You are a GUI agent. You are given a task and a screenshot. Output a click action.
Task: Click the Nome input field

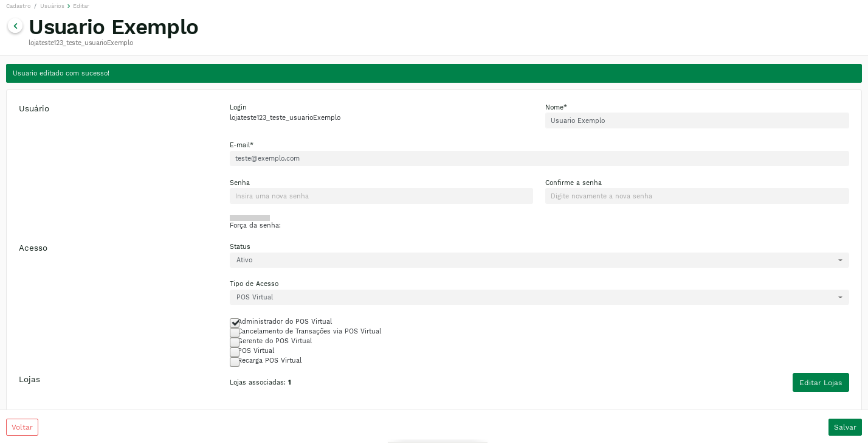click(697, 120)
